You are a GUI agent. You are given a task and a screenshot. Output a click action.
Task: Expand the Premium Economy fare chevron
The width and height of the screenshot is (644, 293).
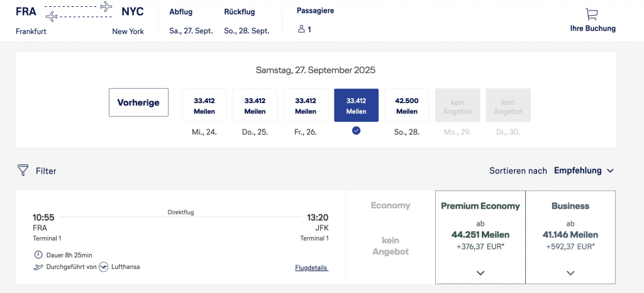pos(480,273)
